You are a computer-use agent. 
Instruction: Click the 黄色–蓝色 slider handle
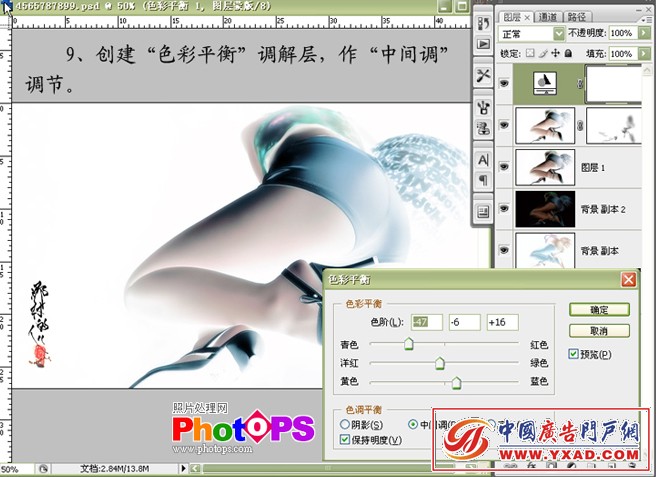[x=456, y=382]
